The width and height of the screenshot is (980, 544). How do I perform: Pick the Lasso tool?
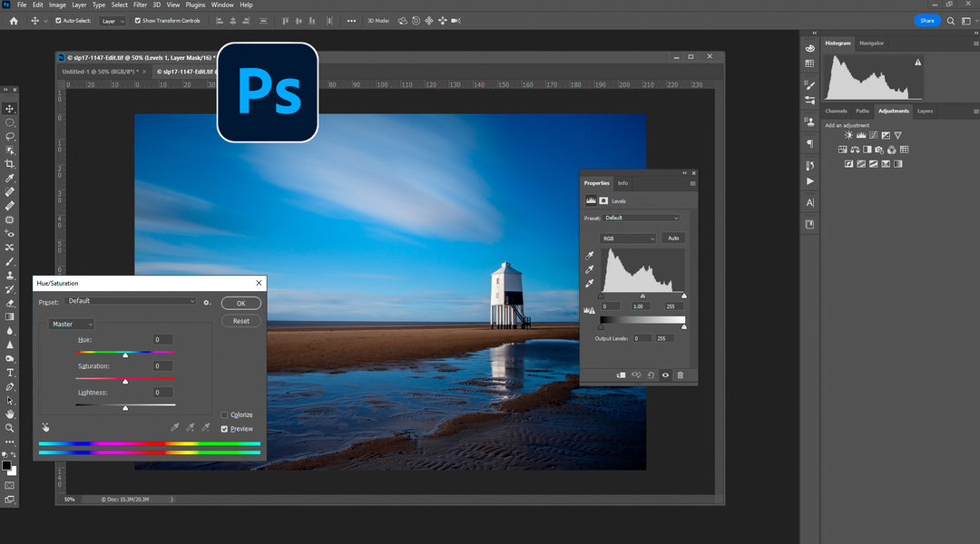(x=10, y=136)
